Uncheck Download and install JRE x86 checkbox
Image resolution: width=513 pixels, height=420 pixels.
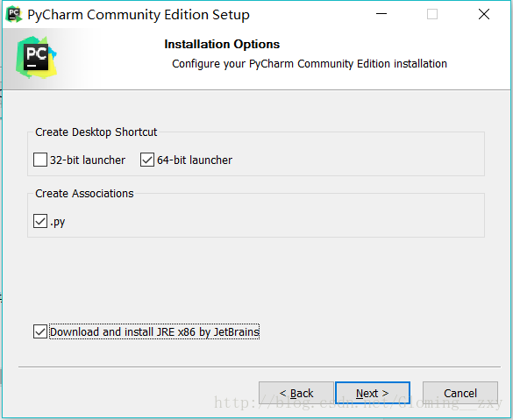(x=40, y=331)
